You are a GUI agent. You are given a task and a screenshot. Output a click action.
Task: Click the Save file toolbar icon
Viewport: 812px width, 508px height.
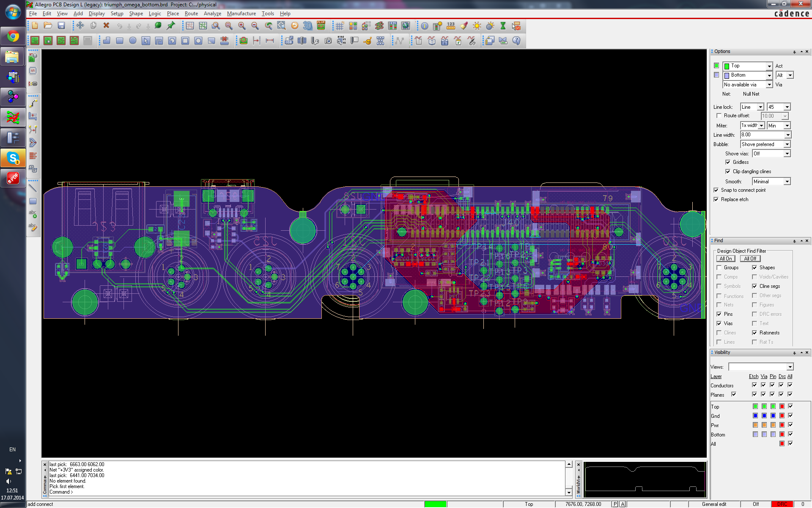coord(61,26)
